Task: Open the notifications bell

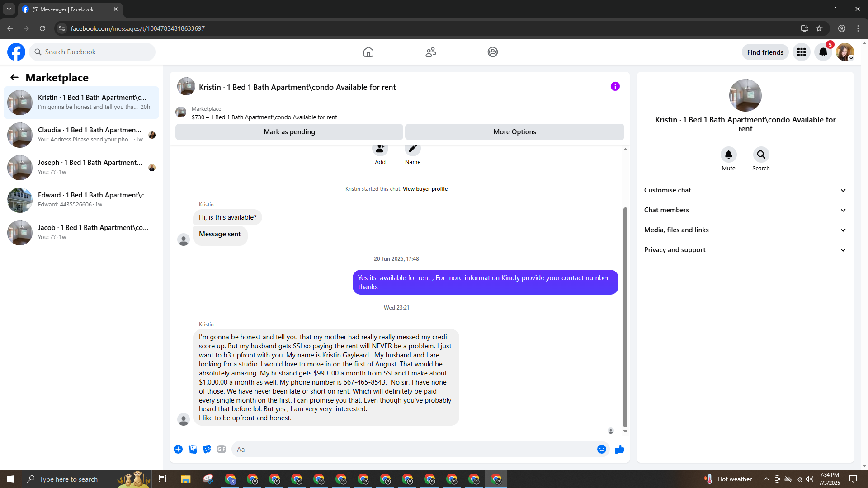Action: (x=823, y=52)
